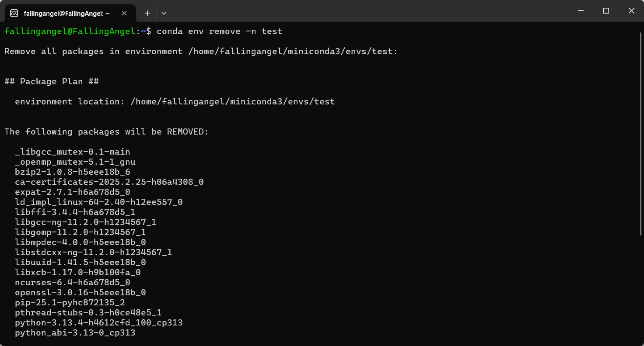Click the python-3.13.4 package line
644x346 pixels.
pyautogui.click(x=99, y=323)
